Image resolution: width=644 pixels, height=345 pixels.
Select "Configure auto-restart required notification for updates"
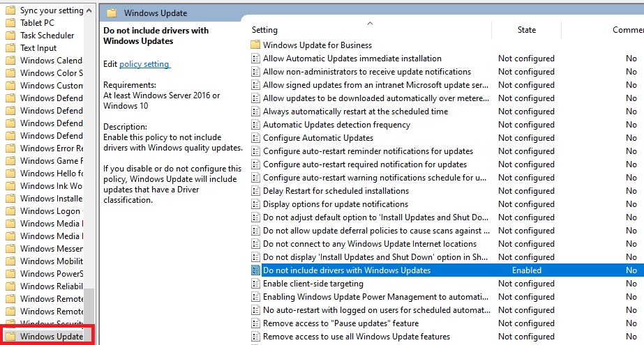tap(365, 164)
